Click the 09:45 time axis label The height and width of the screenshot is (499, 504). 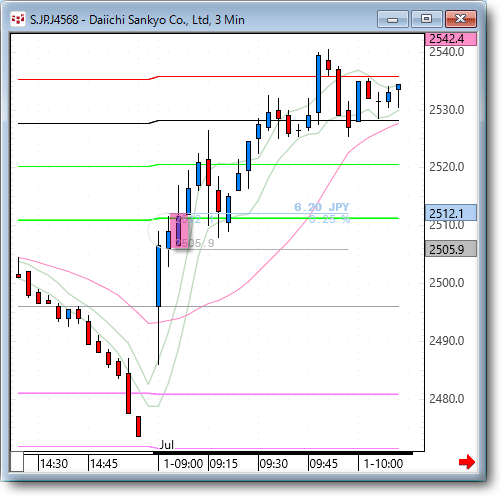(x=324, y=464)
